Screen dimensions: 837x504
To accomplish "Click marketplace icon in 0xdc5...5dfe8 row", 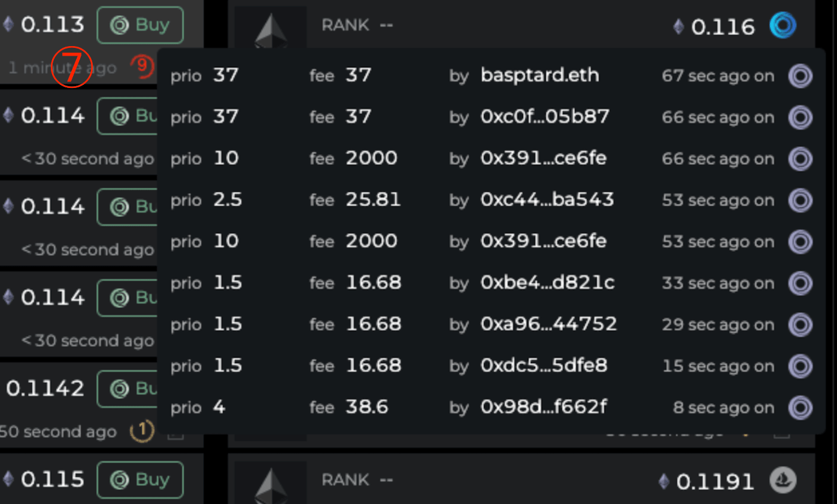I will (800, 366).
